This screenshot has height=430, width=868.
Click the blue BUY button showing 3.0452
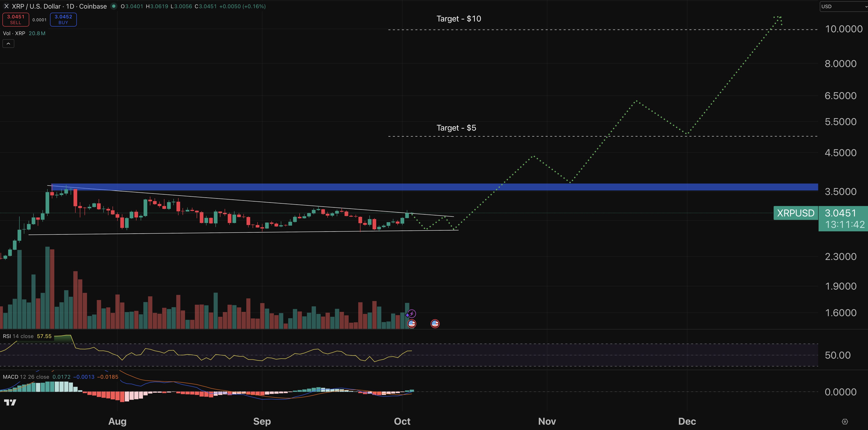point(63,19)
